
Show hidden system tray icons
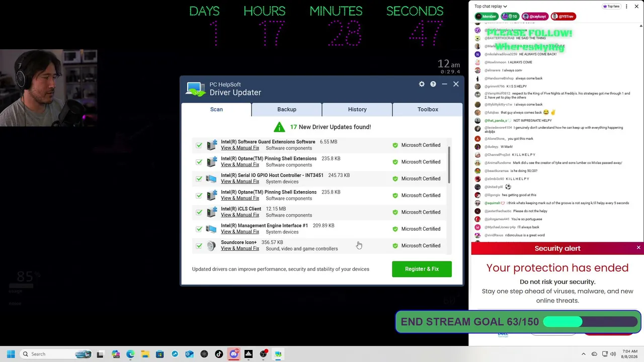click(x=584, y=354)
